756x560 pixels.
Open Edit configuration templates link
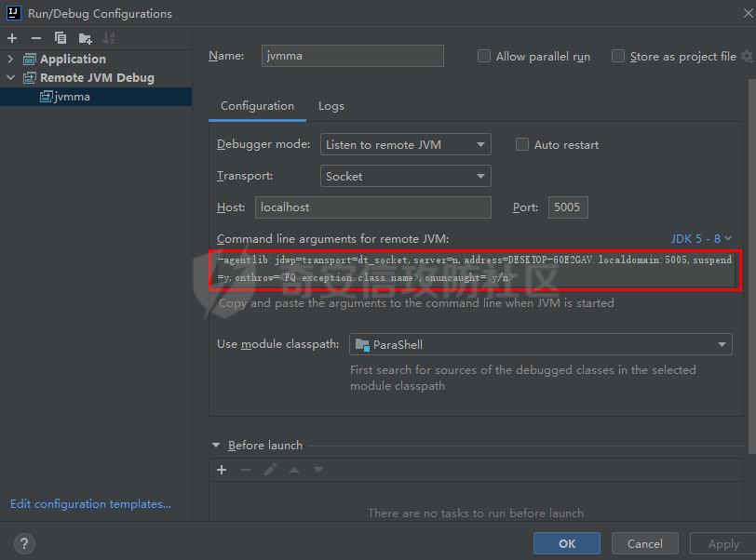(90, 503)
